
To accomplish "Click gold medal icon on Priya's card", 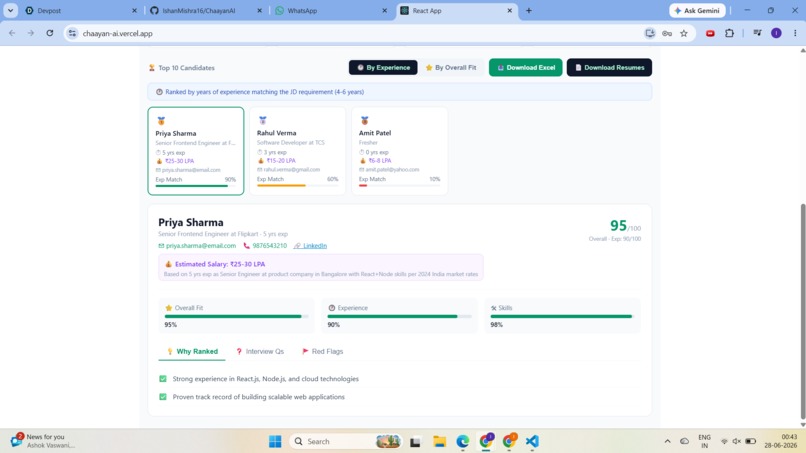I will click(161, 121).
